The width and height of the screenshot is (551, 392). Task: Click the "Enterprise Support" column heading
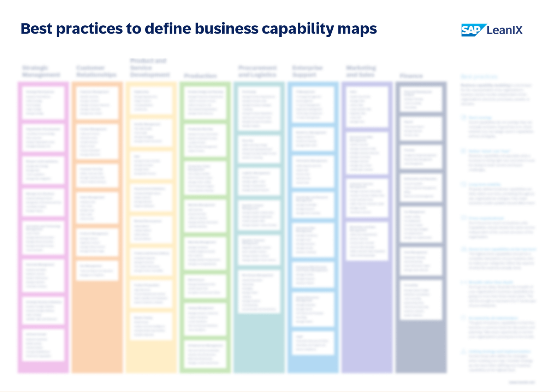click(x=307, y=71)
